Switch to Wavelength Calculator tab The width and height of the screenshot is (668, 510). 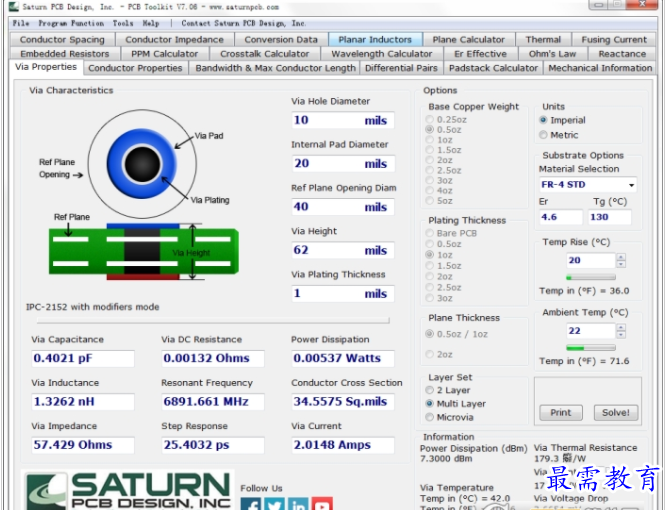tap(382, 54)
